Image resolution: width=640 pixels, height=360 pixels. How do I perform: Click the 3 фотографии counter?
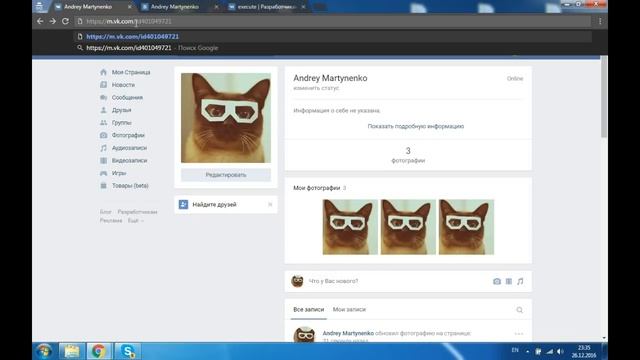pos(408,155)
